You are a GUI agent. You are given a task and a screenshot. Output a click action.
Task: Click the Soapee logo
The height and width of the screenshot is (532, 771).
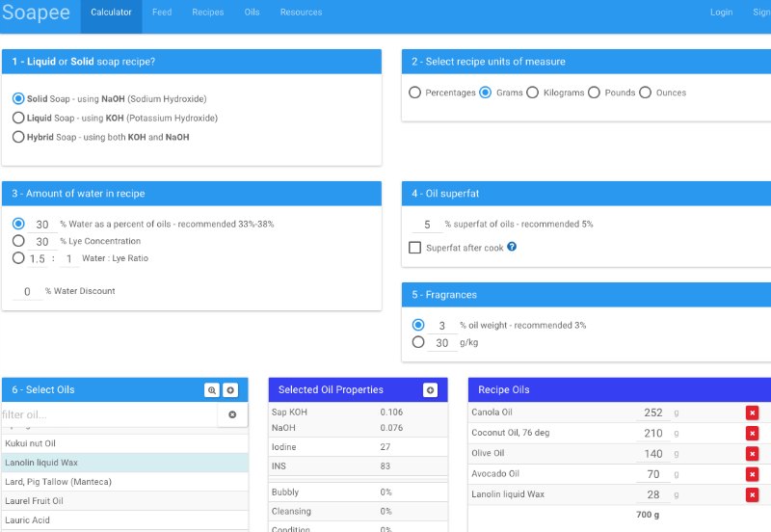point(36,13)
